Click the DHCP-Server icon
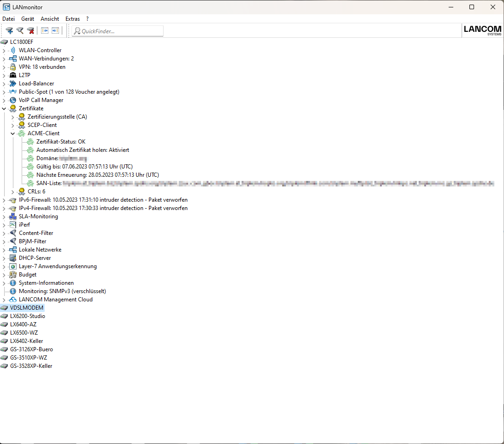This screenshot has width=504, height=444. [13, 258]
